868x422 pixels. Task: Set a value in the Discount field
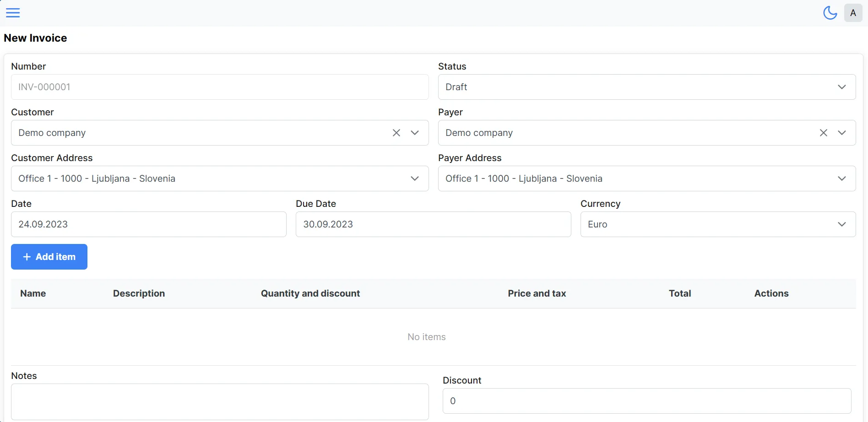click(x=647, y=400)
